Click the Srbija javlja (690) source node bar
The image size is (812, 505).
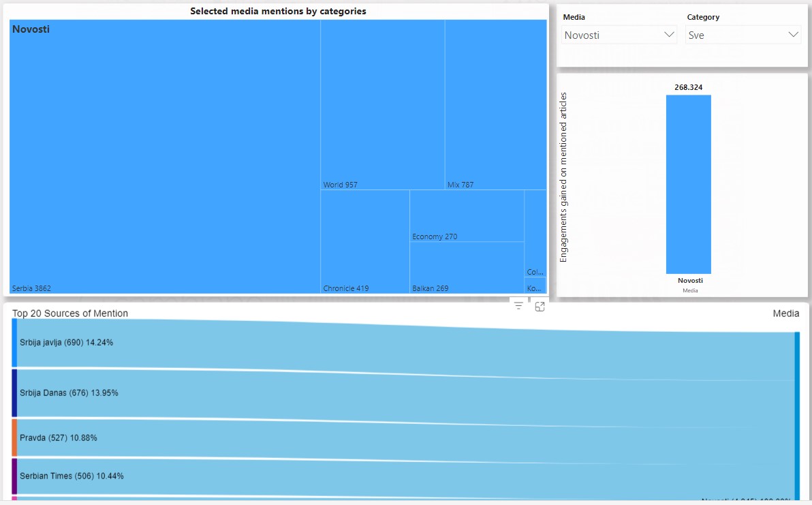click(14, 343)
